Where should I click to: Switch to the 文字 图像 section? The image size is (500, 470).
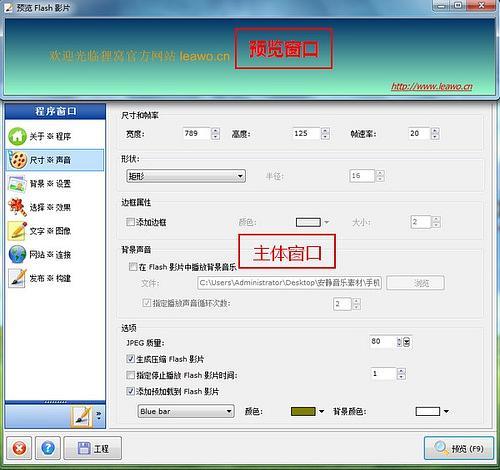55,231
